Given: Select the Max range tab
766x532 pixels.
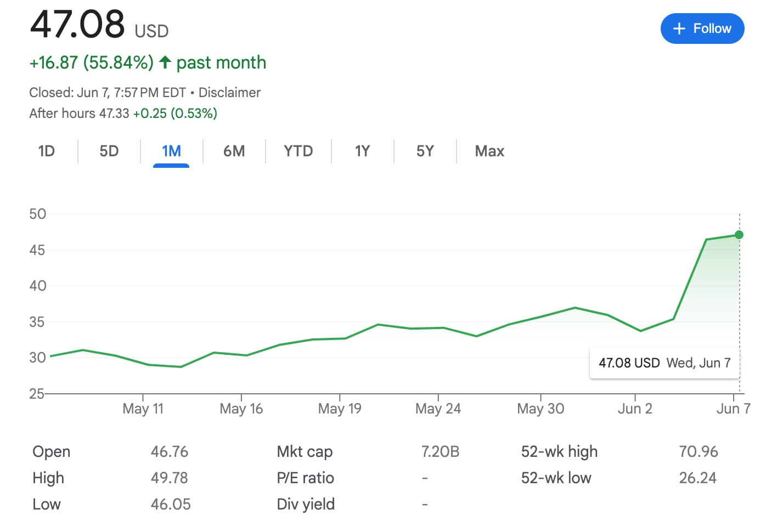Looking at the screenshot, I should (x=489, y=151).
